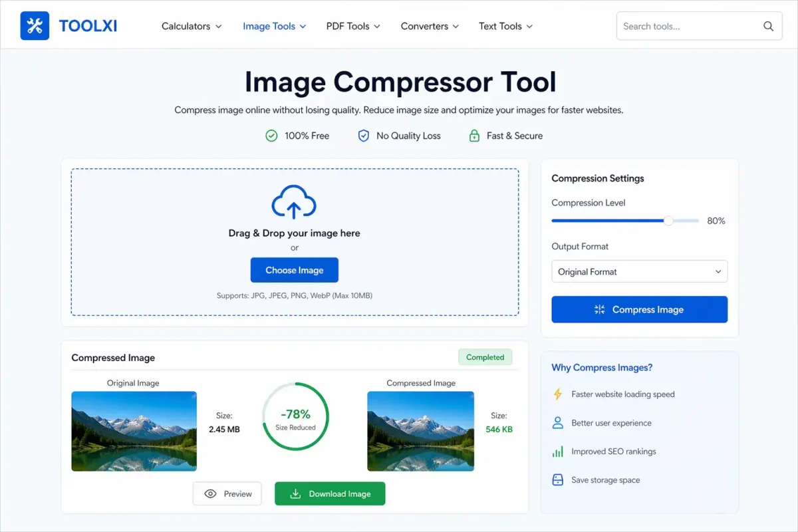Click the TOOLXI brand name link
The image size is (798, 532).
coord(88,27)
